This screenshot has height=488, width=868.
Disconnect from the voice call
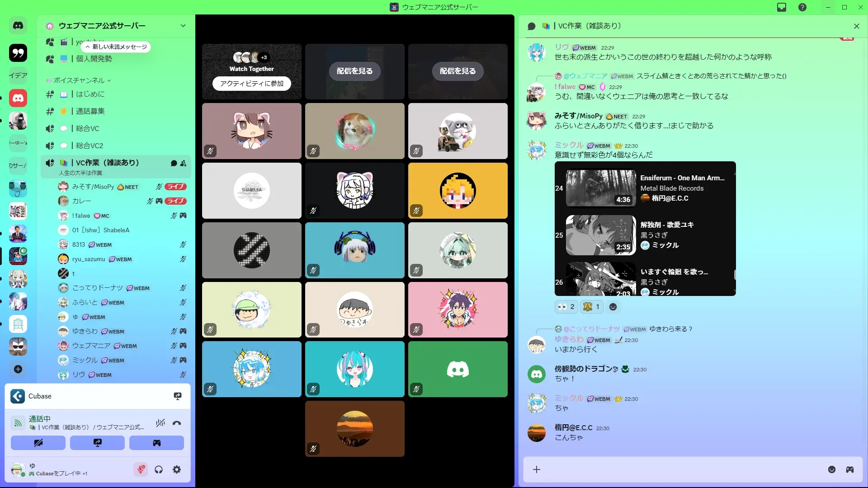pos(177,423)
